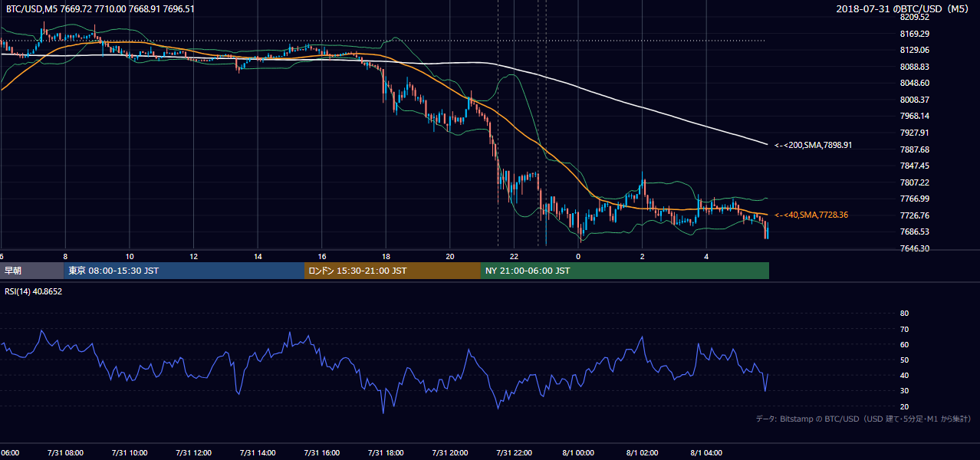
Task: Click the bottom date label 7/31 16:00
Action: 322,453
